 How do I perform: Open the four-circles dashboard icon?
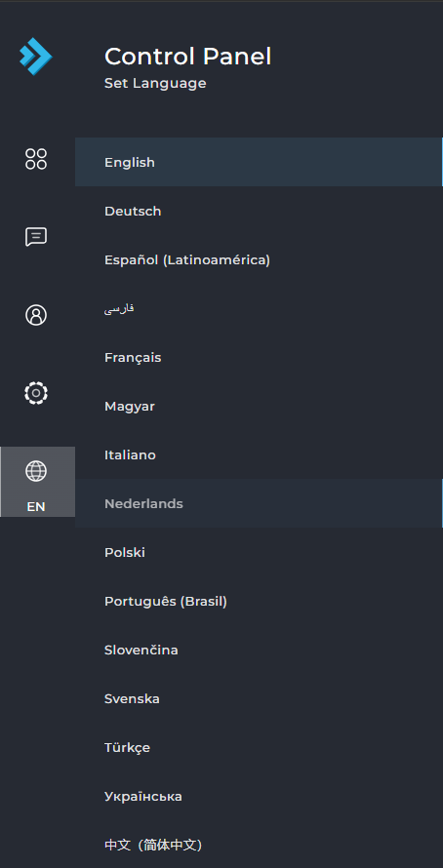click(36, 159)
